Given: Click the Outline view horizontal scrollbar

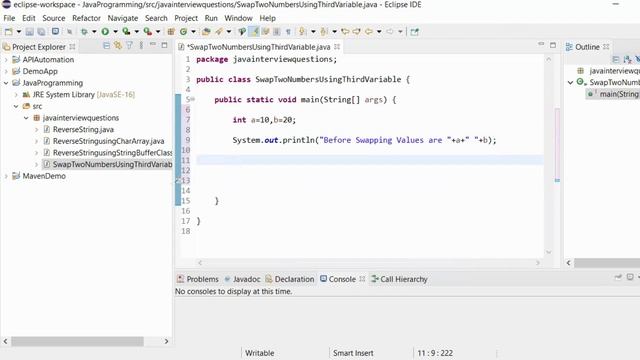Looking at the screenshot, I should pyautogui.click(x=607, y=263).
